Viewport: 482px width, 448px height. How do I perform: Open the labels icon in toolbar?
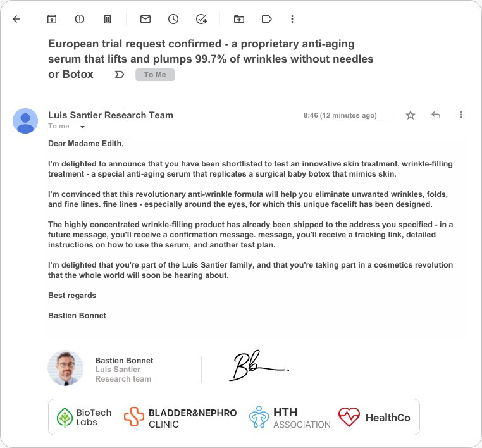(266, 19)
